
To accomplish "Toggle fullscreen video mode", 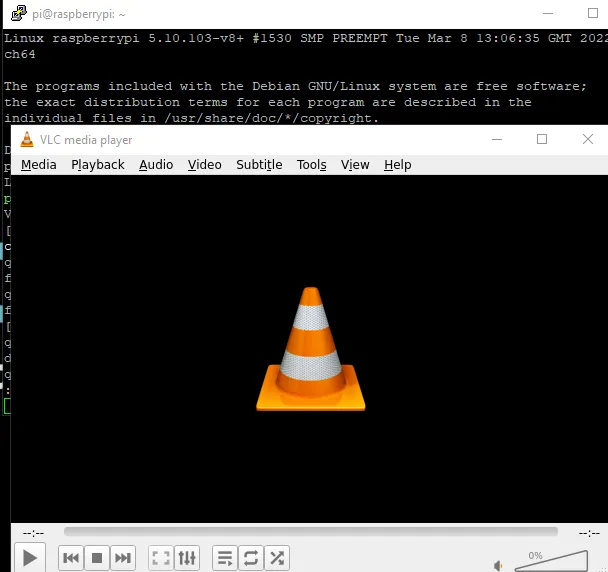I will click(161, 558).
